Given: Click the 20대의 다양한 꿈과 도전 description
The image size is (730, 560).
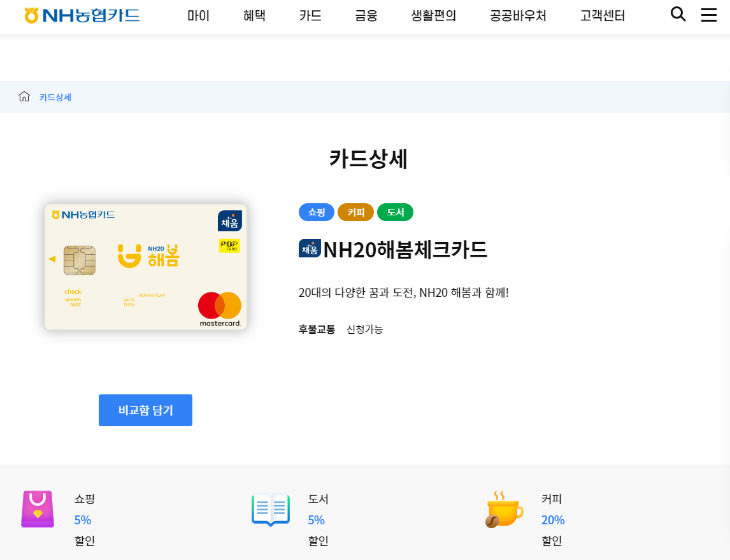Looking at the screenshot, I should click(x=404, y=293).
